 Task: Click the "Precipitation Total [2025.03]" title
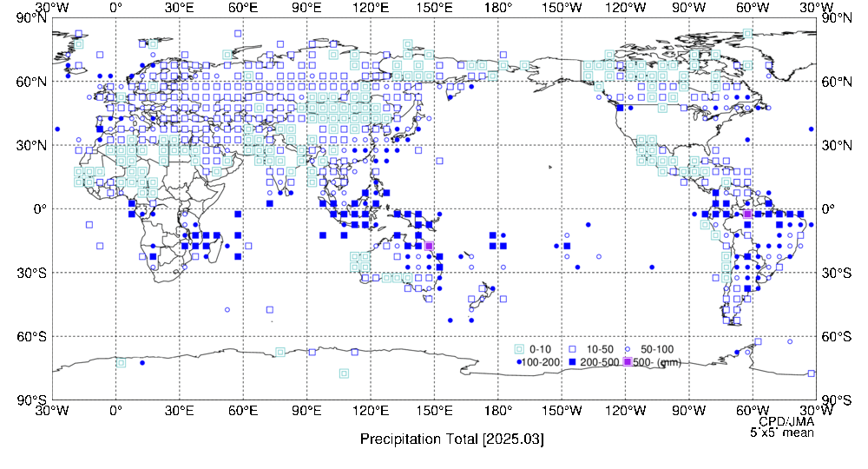coord(451,439)
